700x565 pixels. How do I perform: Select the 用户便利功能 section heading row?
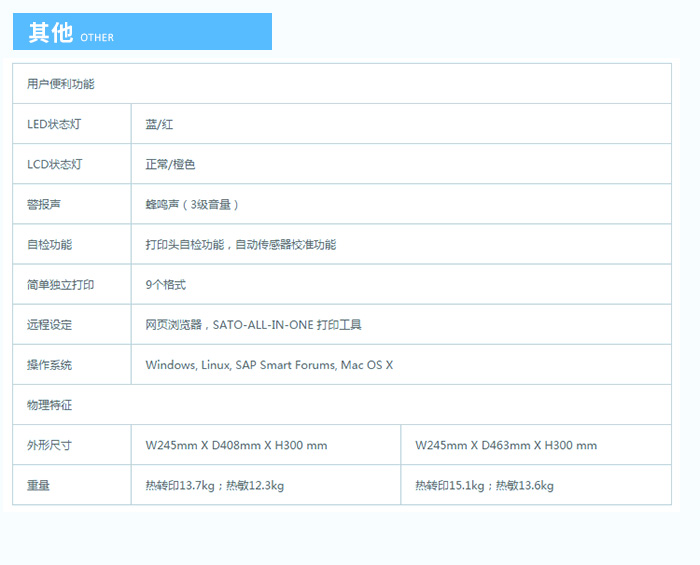coord(61,84)
